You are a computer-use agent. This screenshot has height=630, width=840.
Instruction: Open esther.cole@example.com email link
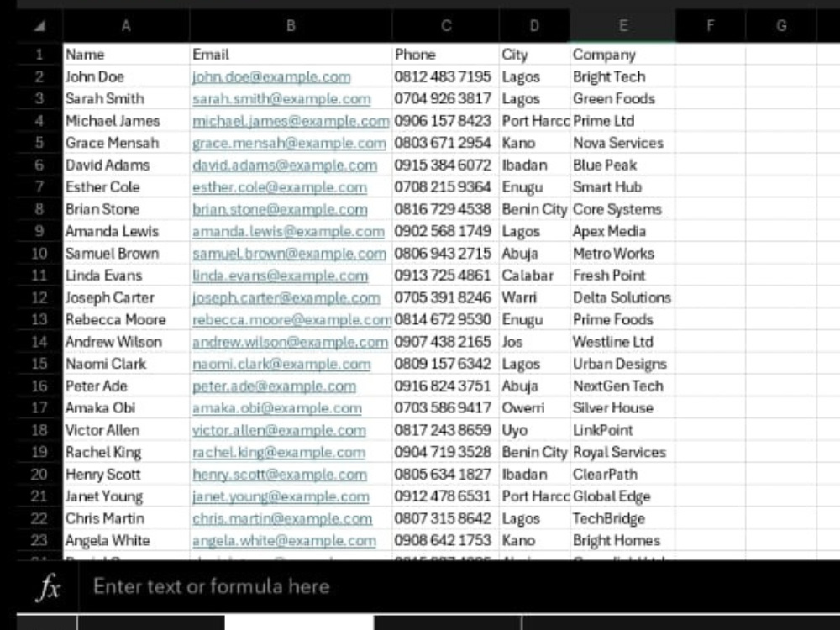point(280,187)
